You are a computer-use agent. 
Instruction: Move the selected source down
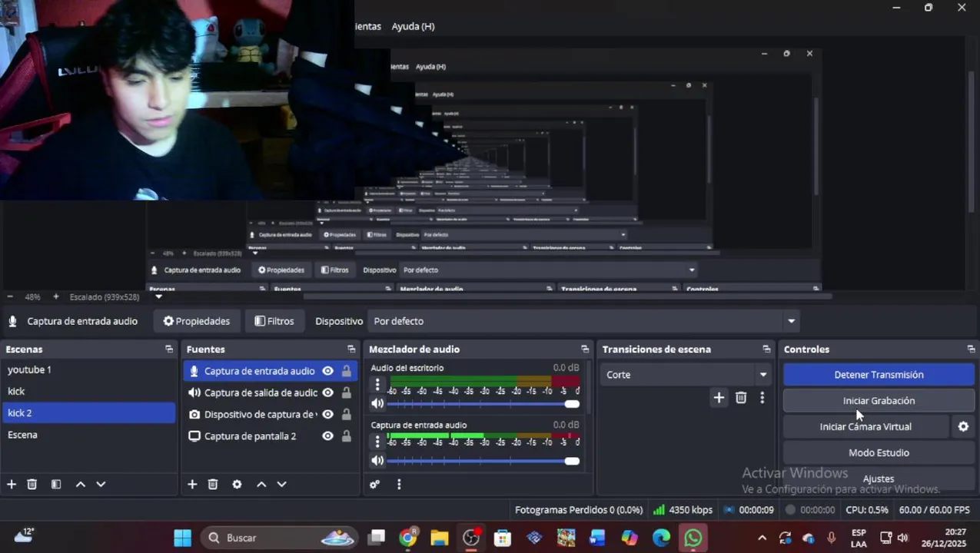(x=281, y=485)
